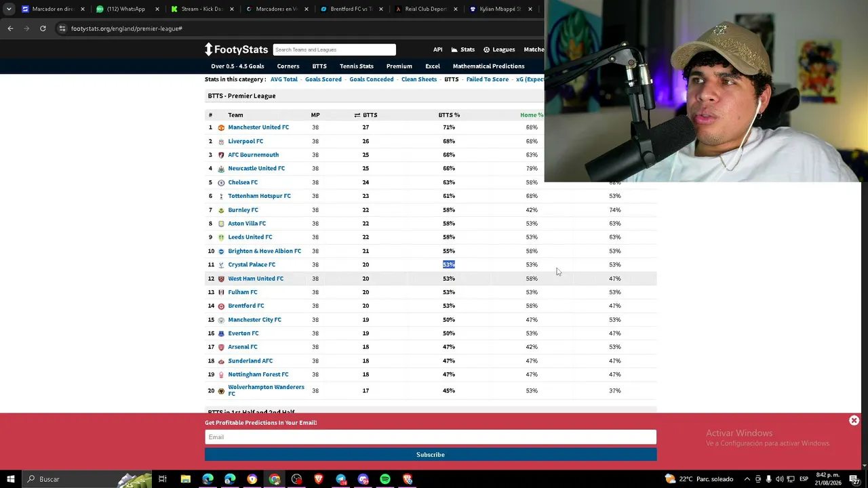Sort table by the MP column
Image resolution: width=868 pixels, height=488 pixels.
point(315,115)
